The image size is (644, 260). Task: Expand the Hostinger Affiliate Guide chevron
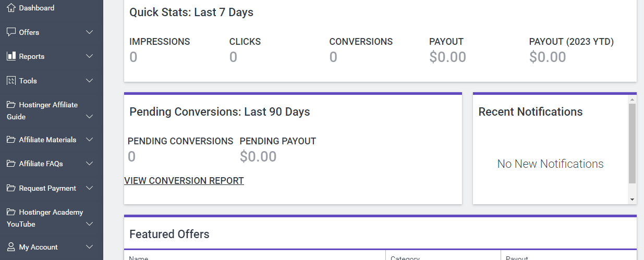[x=90, y=117]
